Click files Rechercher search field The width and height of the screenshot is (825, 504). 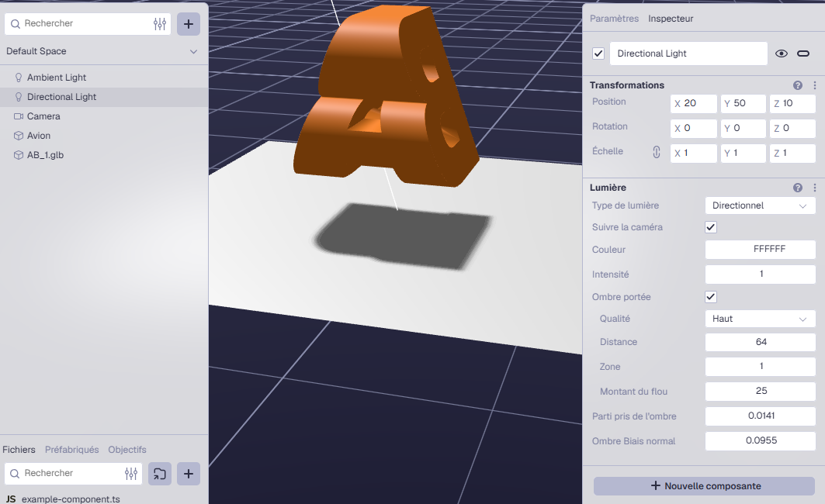(74, 474)
